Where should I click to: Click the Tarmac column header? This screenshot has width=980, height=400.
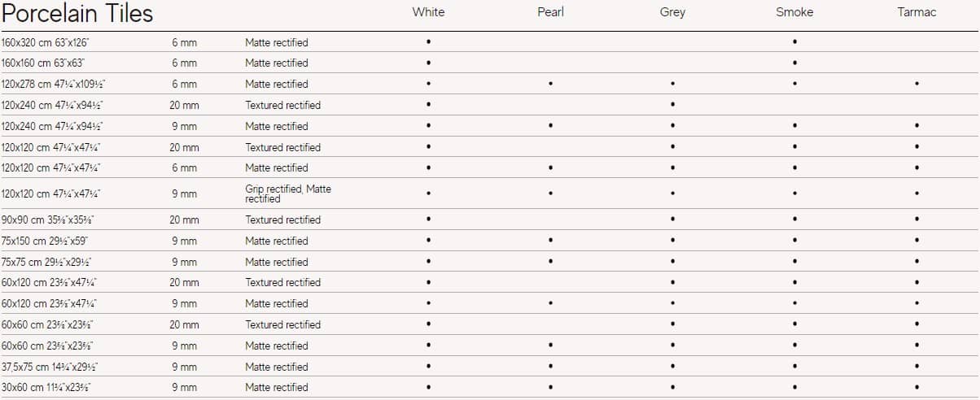pyautogui.click(x=917, y=12)
